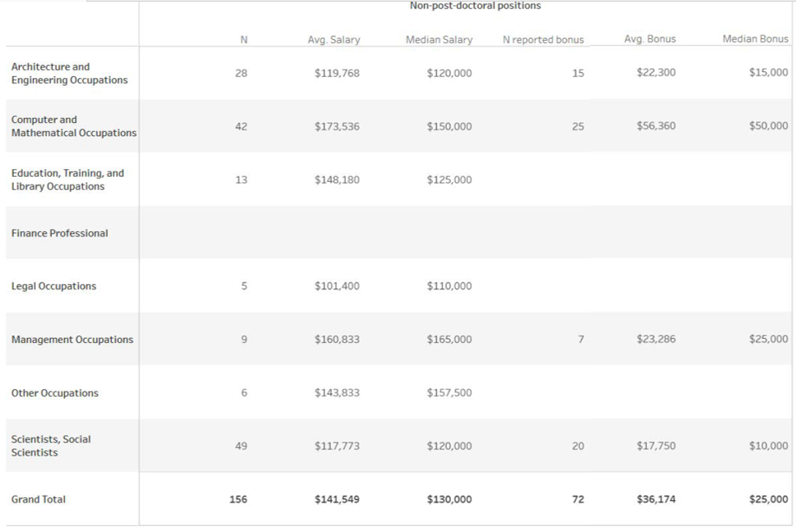Click the 'Legal Occupations' row label
This screenshot has height=532, width=796.
click(54, 287)
